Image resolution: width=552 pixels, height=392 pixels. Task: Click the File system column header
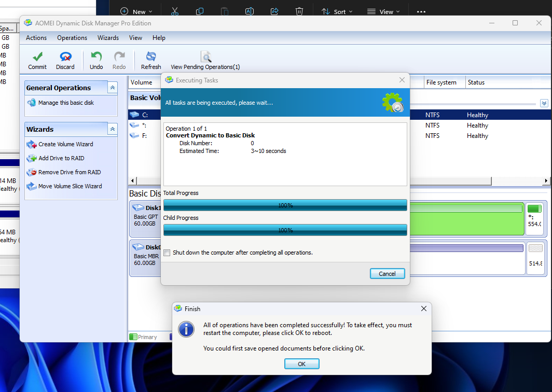[444, 82]
